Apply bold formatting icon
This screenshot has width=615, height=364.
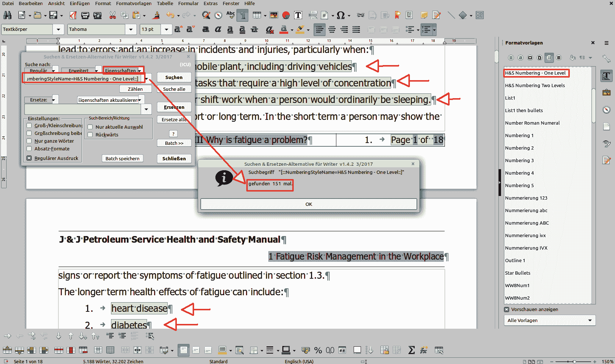206,29
